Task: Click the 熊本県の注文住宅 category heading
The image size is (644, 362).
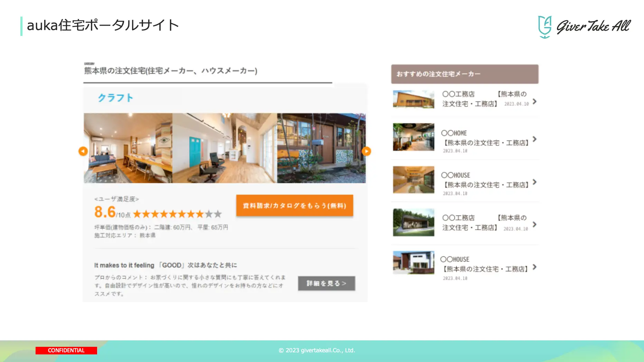Action: pos(171,71)
